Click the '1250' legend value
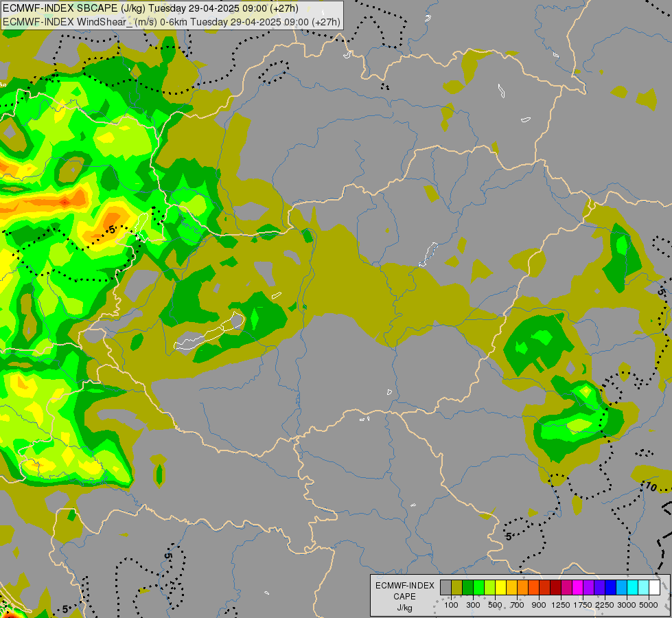 coord(561,605)
